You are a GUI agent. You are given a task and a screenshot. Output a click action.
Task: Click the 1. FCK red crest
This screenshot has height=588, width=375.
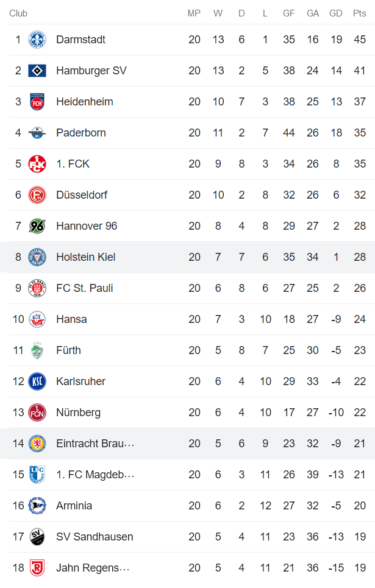click(x=37, y=164)
